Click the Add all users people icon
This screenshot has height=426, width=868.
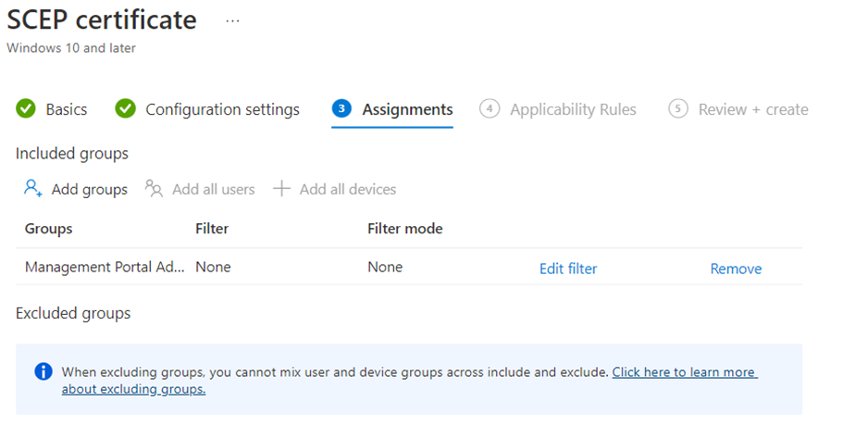tap(154, 189)
